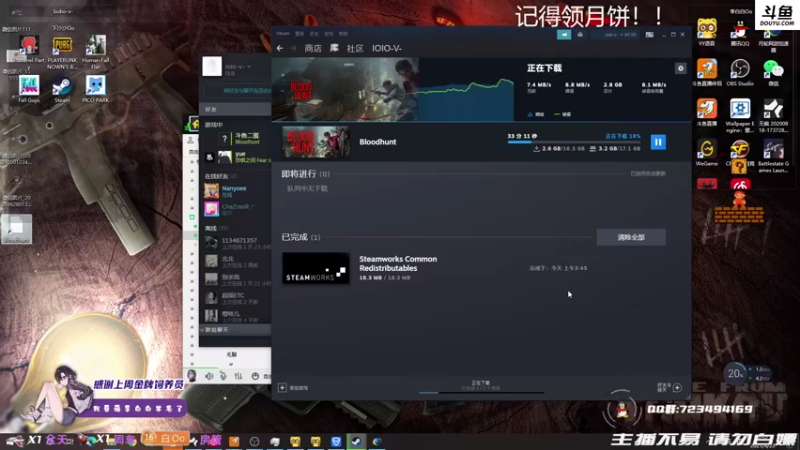The image size is (800, 450).
Task: Open the 库 library tab
Action: (334, 48)
